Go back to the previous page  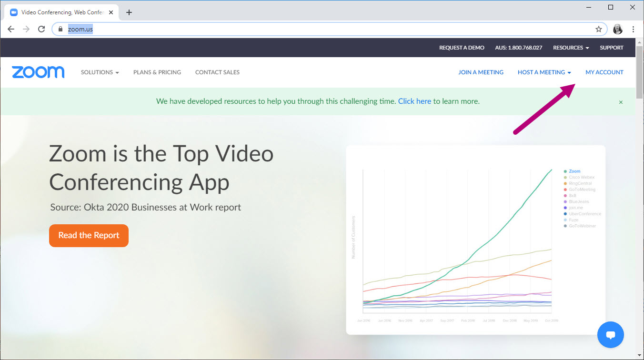11,29
